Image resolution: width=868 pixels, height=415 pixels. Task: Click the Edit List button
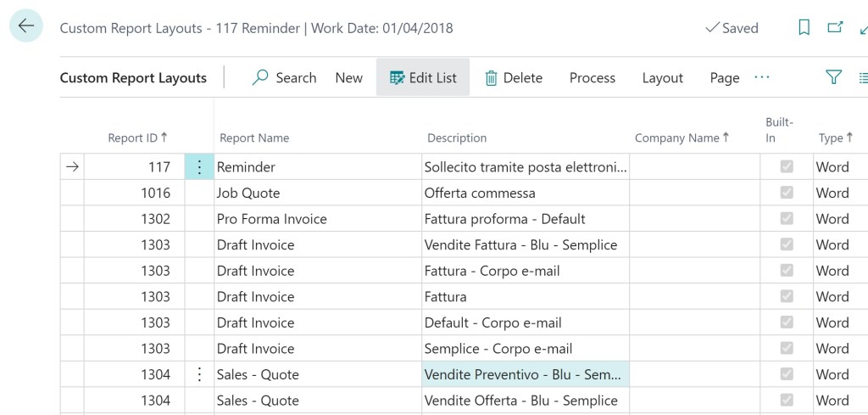tap(423, 78)
